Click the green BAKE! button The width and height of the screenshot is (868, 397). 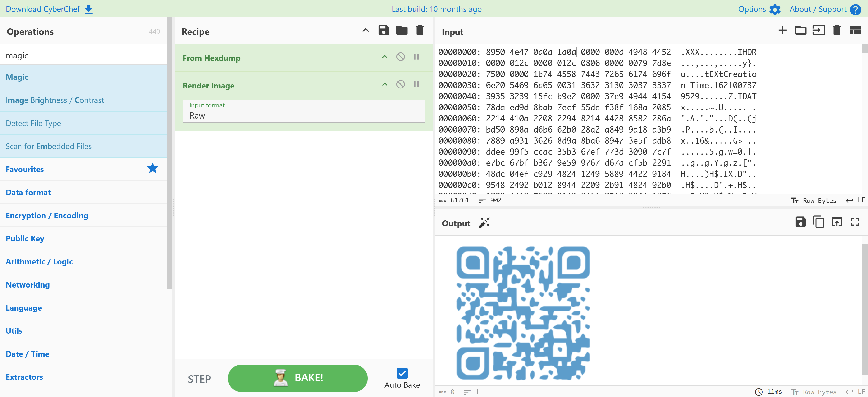(x=297, y=378)
